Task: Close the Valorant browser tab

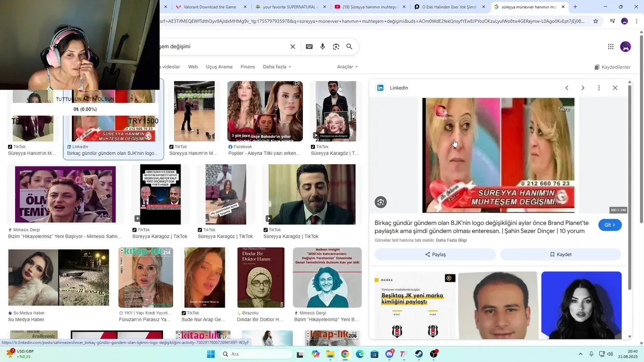Action: 245,7
